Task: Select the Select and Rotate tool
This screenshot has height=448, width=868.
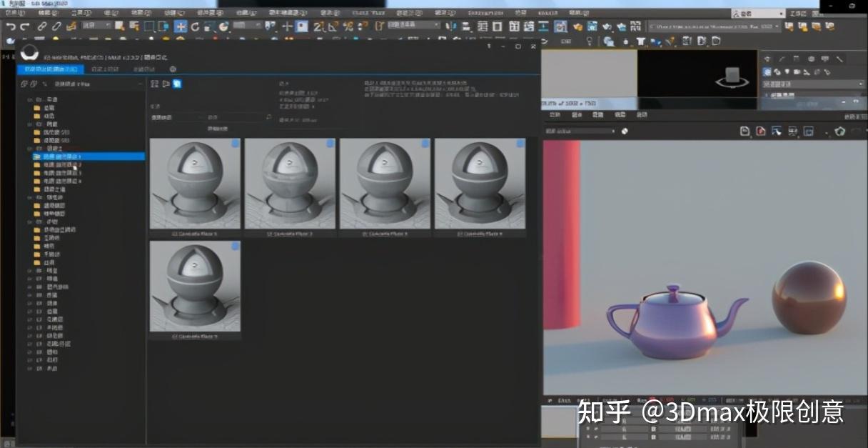Action: point(196,26)
